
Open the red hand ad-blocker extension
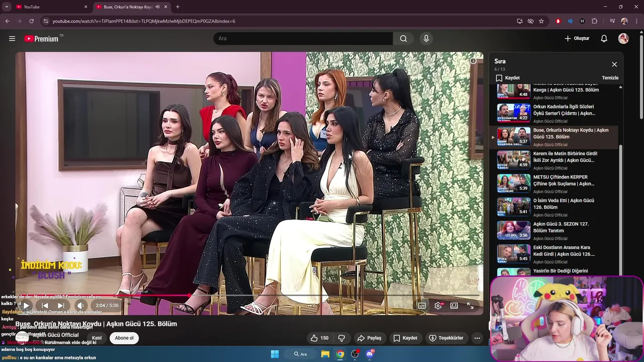tap(558, 21)
